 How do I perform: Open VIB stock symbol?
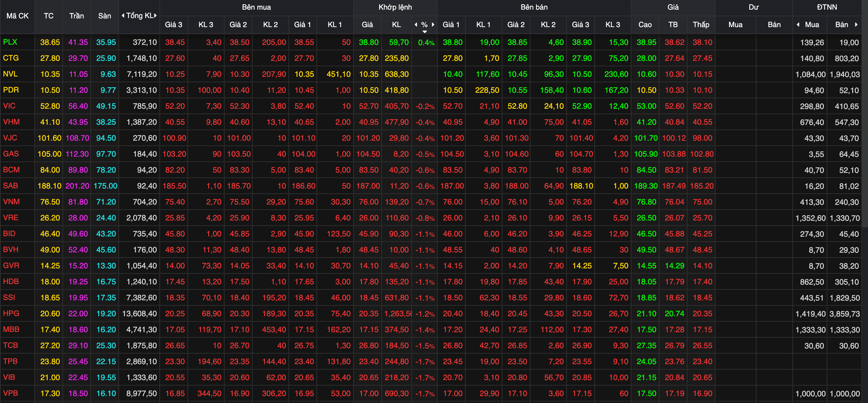[x=9, y=377]
